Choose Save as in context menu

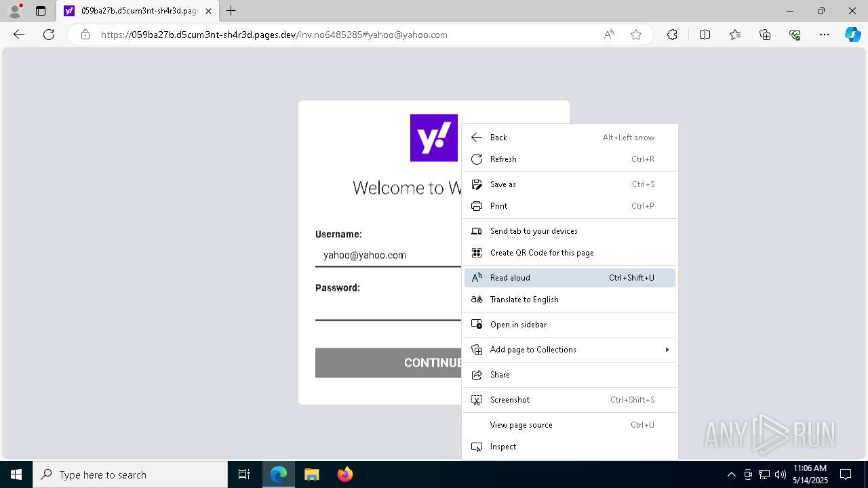[x=570, y=184]
